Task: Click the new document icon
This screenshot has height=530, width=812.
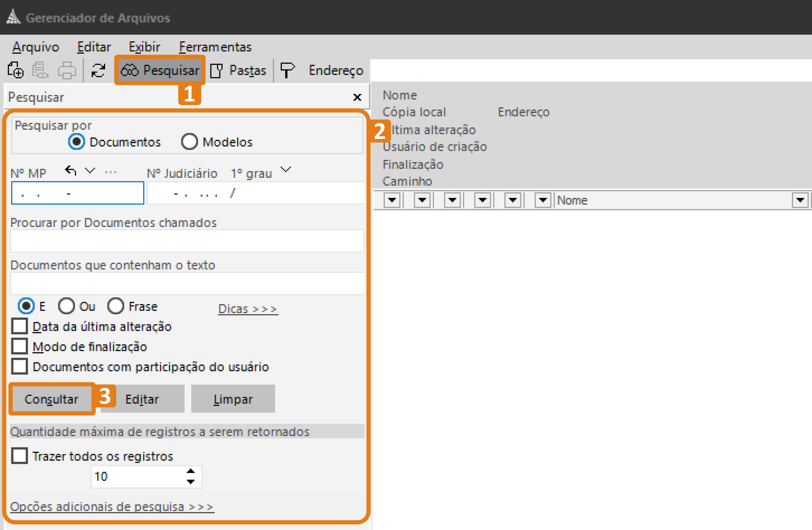Action: pos(15,70)
